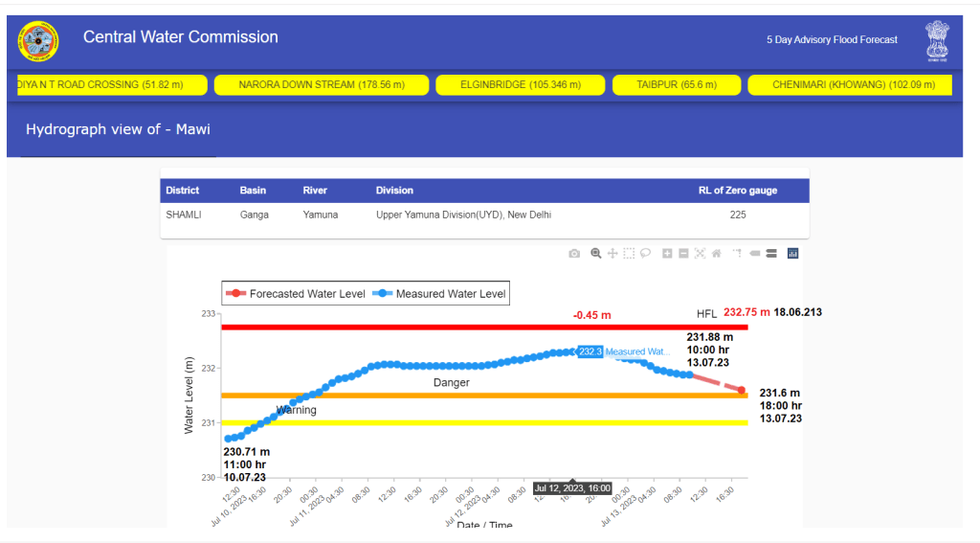
Task: Click Central Water Commission logo
Action: point(38,40)
